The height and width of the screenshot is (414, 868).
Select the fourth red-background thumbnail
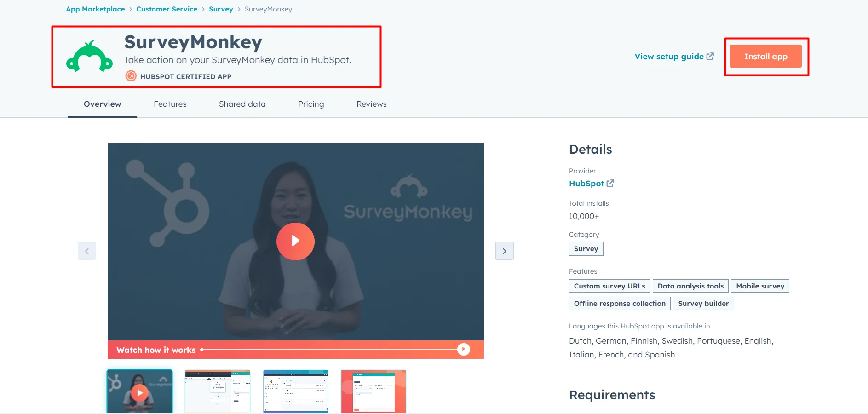(374, 391)
